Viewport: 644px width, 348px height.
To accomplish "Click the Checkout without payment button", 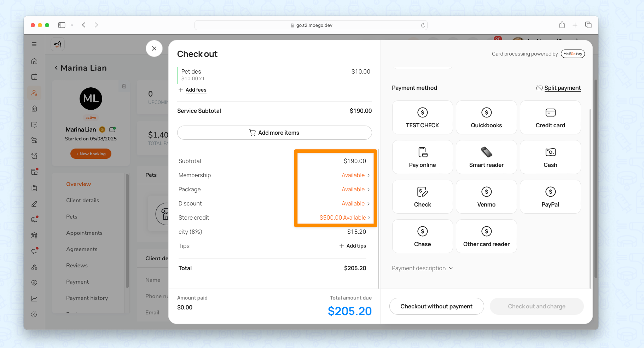I will click(x=436, y=306).
